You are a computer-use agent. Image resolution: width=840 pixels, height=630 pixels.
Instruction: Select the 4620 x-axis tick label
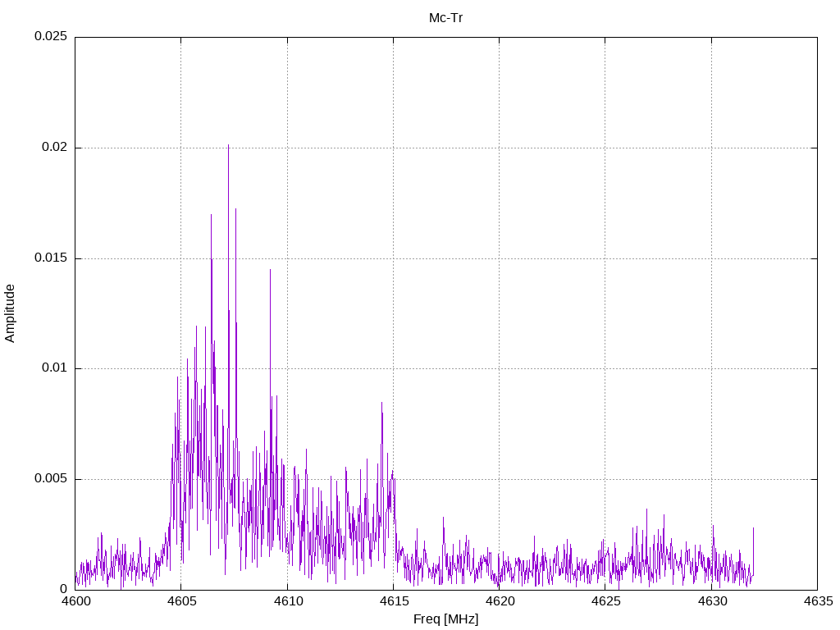pyautogui.click(x=499, y=602)
